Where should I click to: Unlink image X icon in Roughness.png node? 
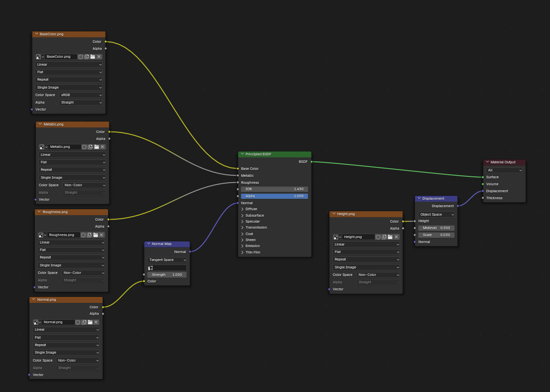click(101, 235)
